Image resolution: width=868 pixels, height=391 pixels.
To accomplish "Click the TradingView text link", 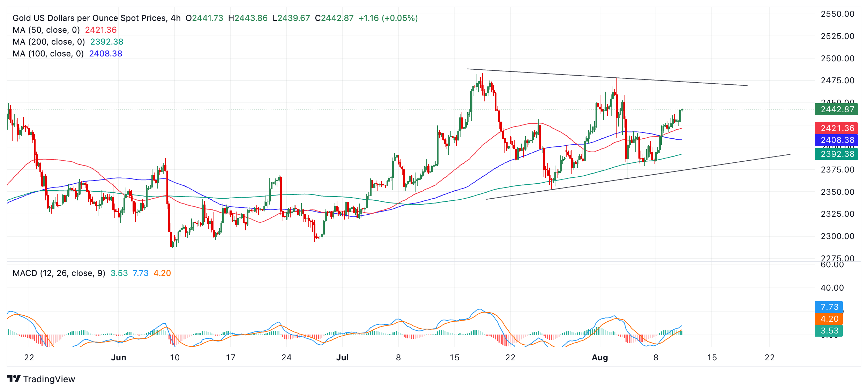I will click(x=49, y=379).
